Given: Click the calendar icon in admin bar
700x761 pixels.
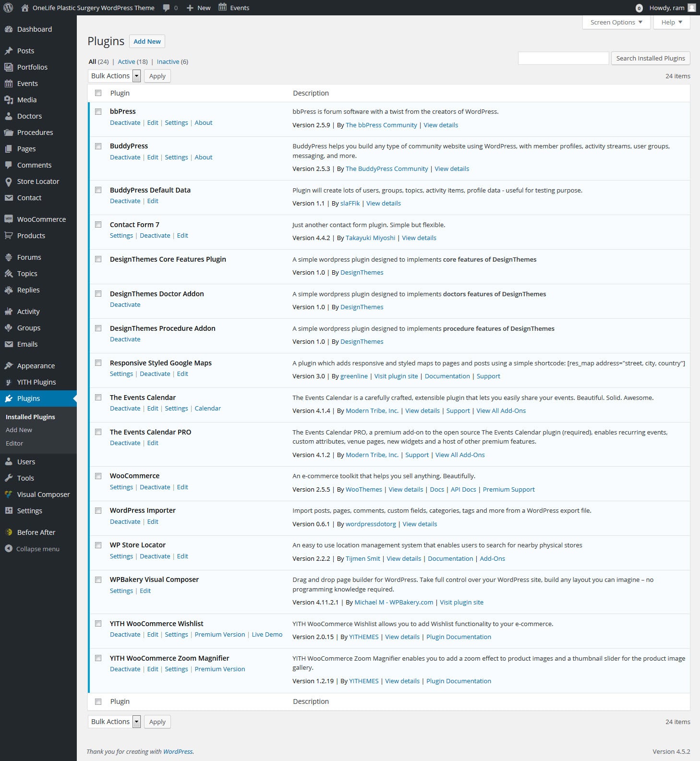Looking at the screenshot, I should coord(223,7).
